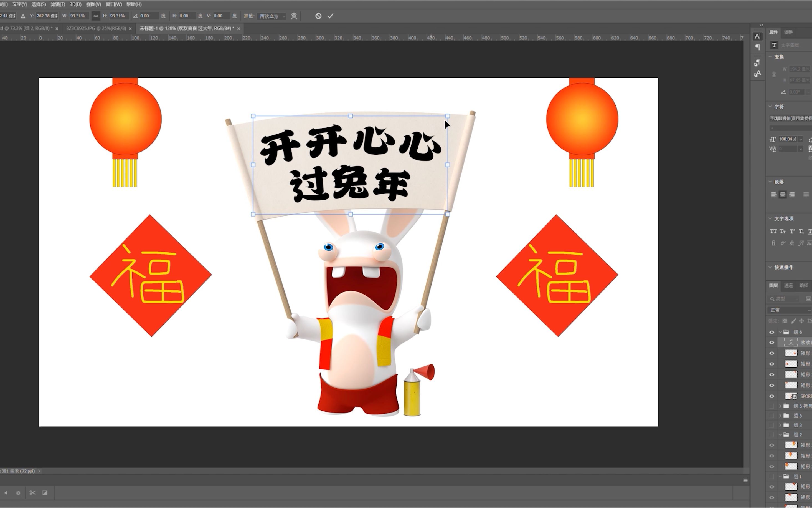Hide the SPORT layer

pyautogui.click(x=772, y=396)
